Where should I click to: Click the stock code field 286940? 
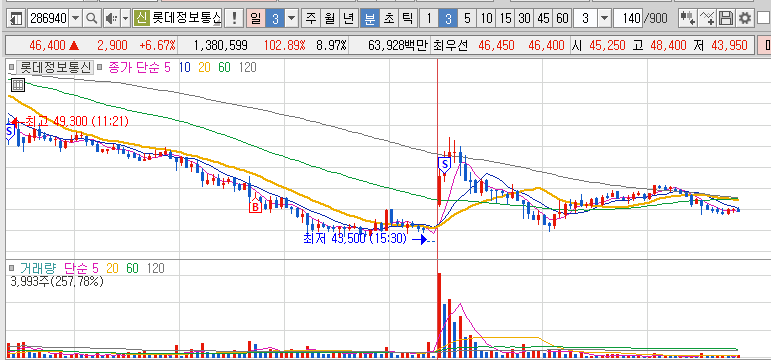(48, 19)
